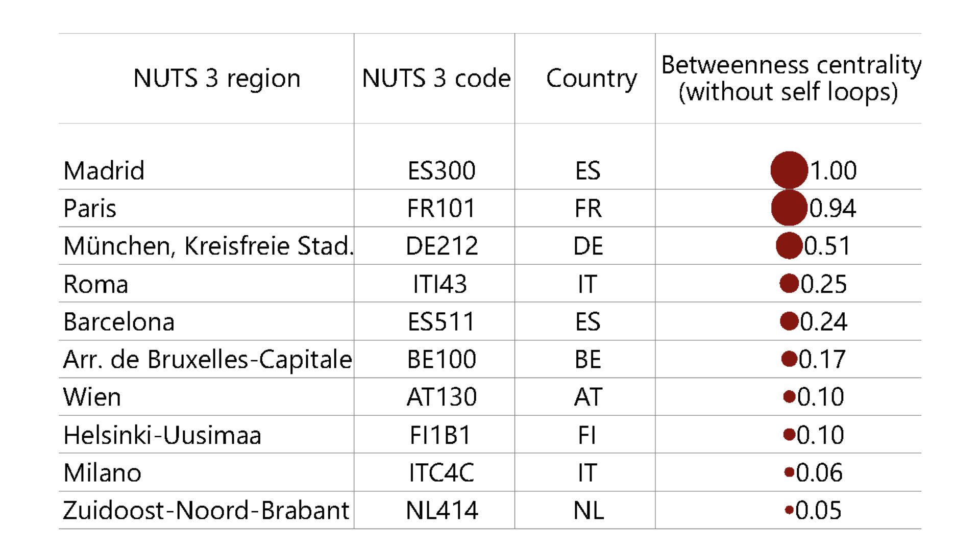Select the ITC4C code cell
This screenshot has width=980, height=551.
pos(441,473)
